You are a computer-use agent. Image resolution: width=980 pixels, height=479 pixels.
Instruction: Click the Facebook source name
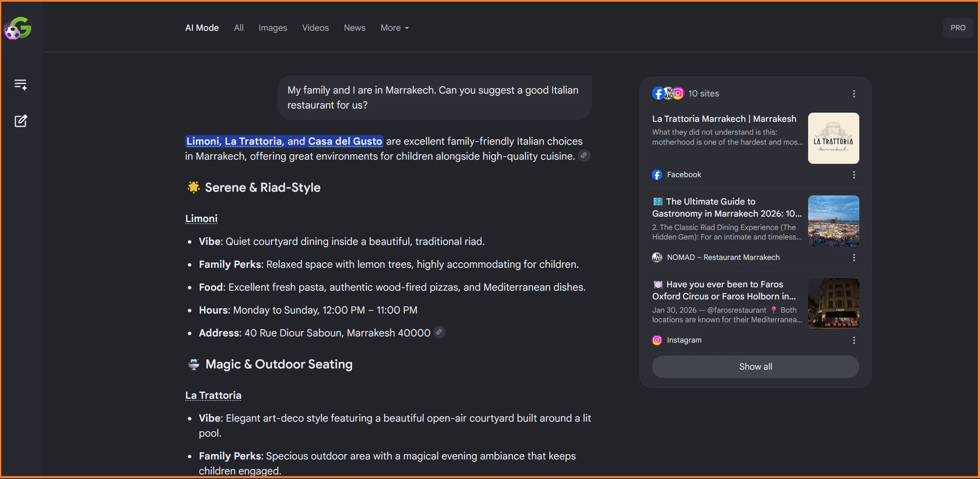point(684,175)
